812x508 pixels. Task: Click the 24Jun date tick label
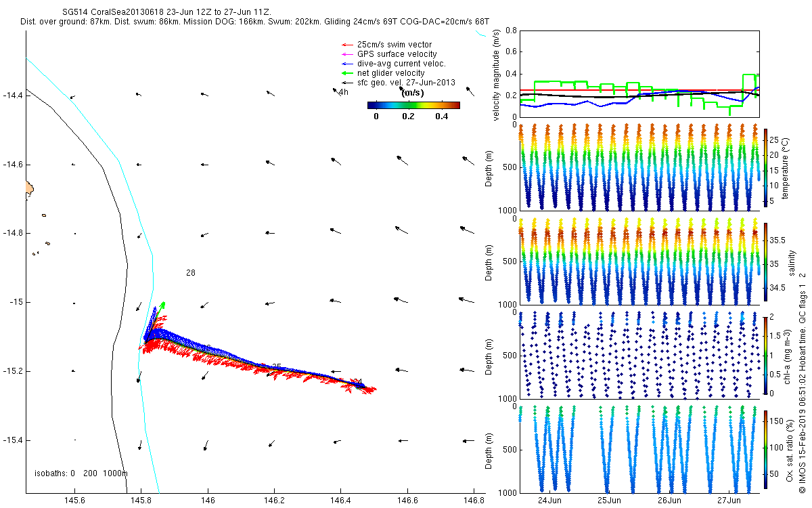(x=549, y=501)
